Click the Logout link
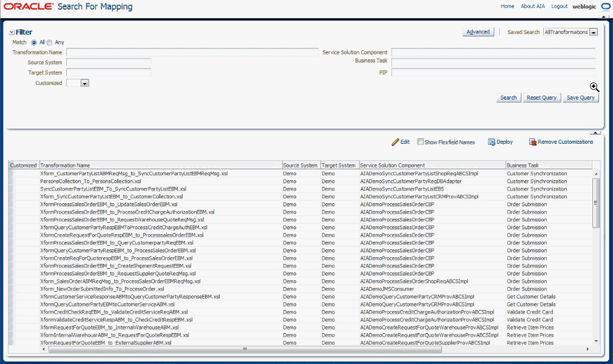613x364 pixels. click(559, 6)
